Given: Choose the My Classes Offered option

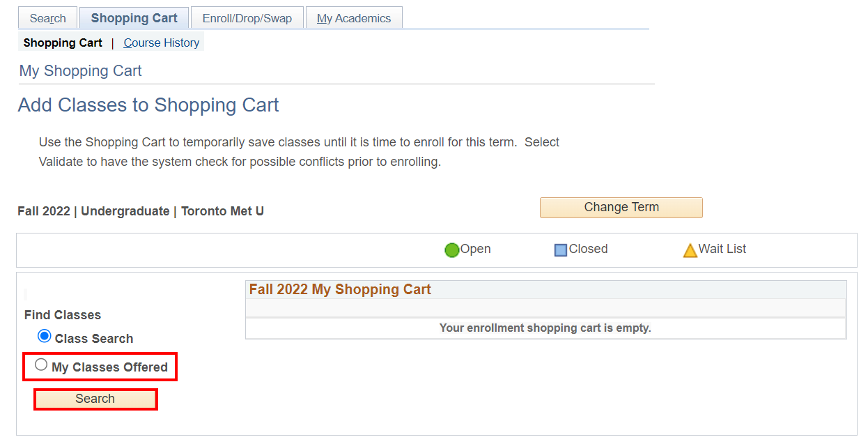Looking at the screenshot, I should point(42,365).
